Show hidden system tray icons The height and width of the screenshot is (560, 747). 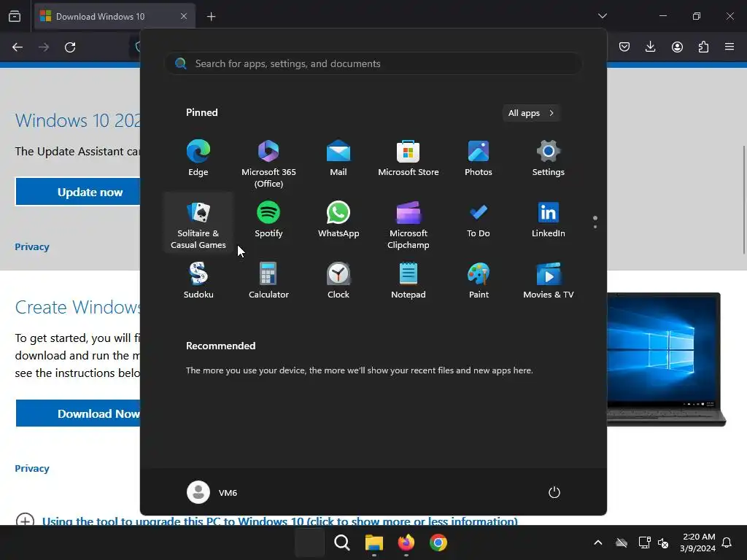(598, 542)
